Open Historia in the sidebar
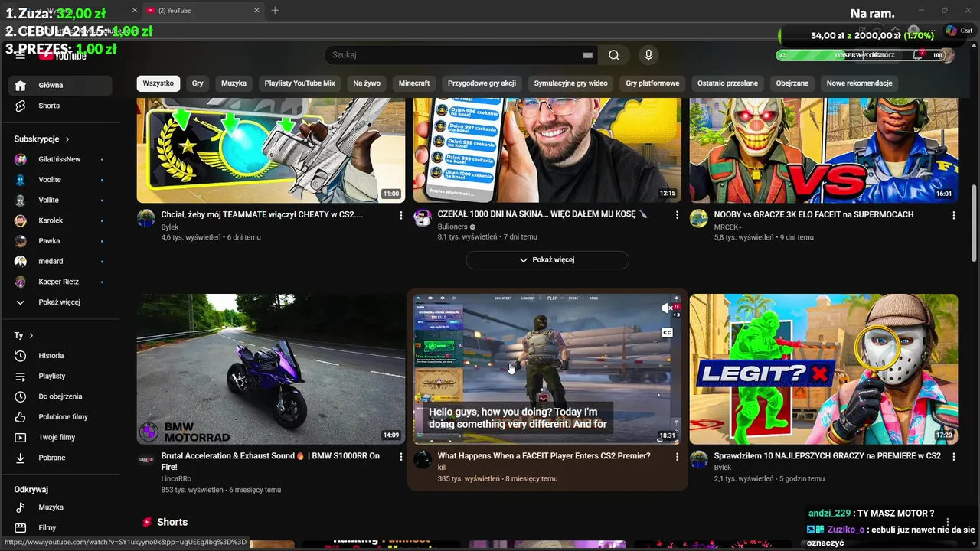Image resolution: width=980 pixels, height=551 pixels. 60,356
